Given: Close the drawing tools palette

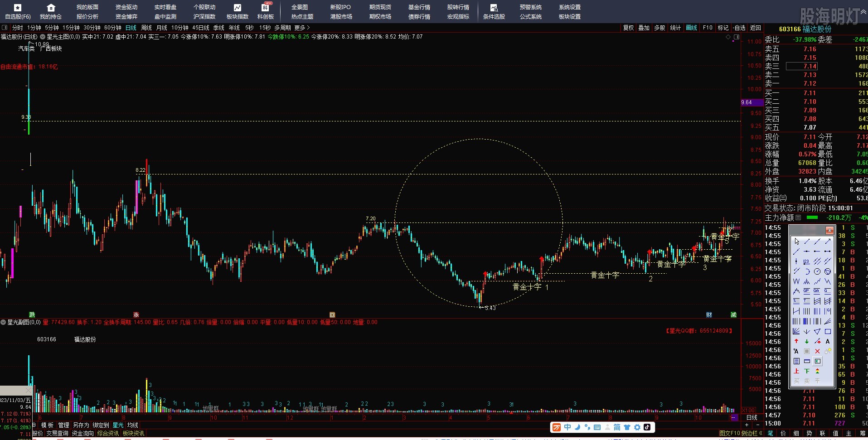Looking at the screenshot, I should coord(829,230).
